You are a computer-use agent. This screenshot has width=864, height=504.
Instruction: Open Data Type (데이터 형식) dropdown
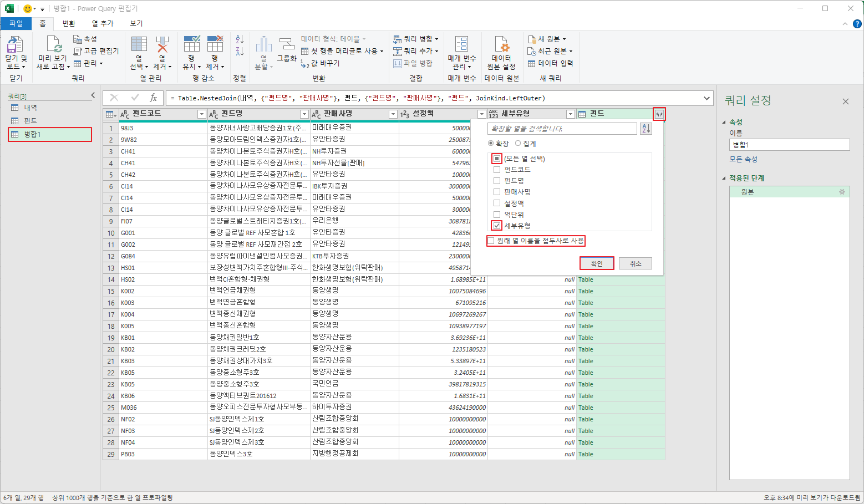coord(333,39)
